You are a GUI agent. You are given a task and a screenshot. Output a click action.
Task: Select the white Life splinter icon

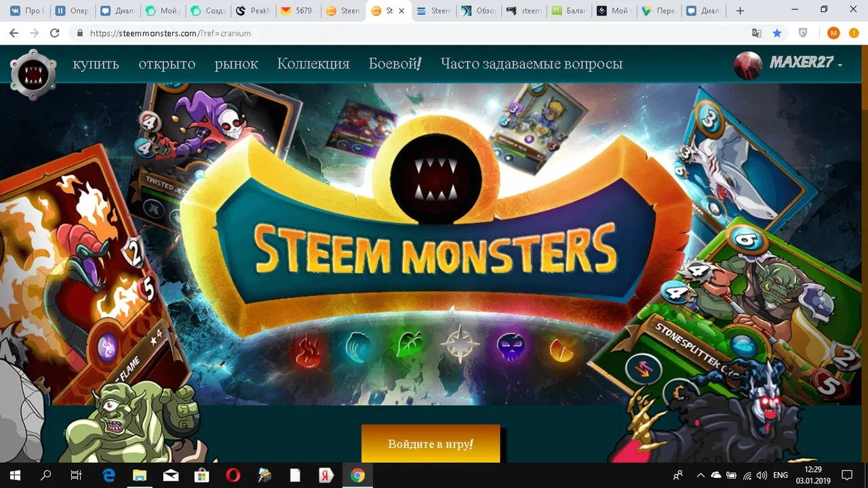point(460,344)
